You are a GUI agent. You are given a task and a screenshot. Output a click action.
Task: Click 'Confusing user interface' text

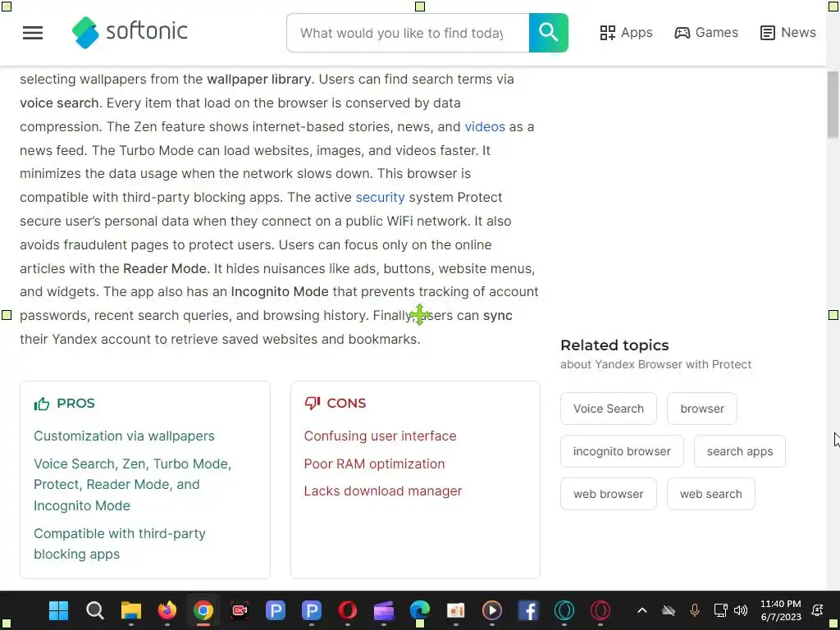coord(381,436)
